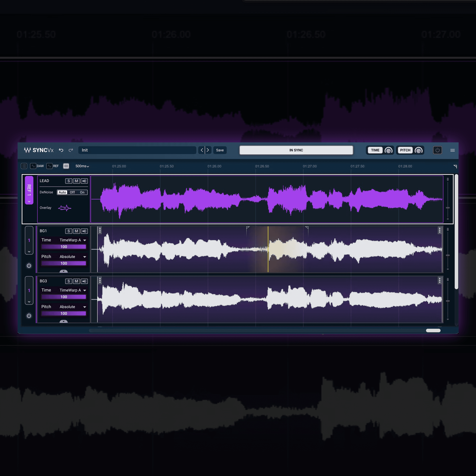Open BG1 Time TimeWarp A dropdown
Screen dimensions: 476x476
tap(73, 240)
